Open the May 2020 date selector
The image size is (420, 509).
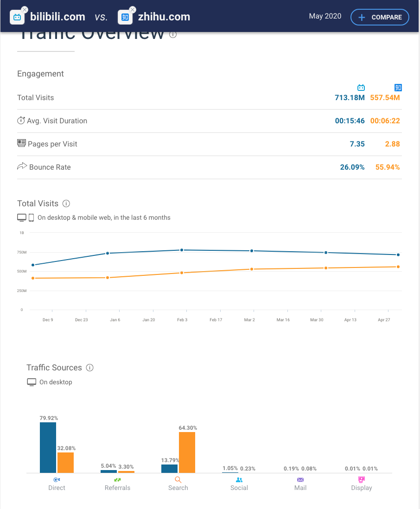point(325,16)
